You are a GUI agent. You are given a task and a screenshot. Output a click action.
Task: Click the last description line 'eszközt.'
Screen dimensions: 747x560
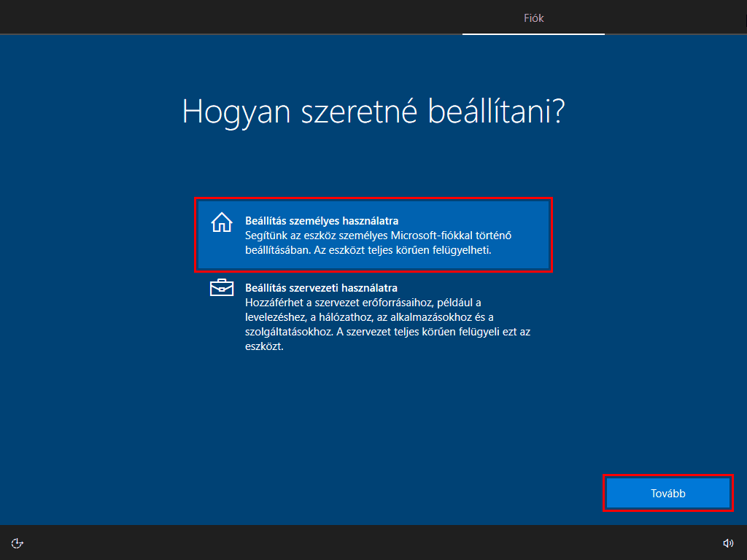tap(264, 346)
